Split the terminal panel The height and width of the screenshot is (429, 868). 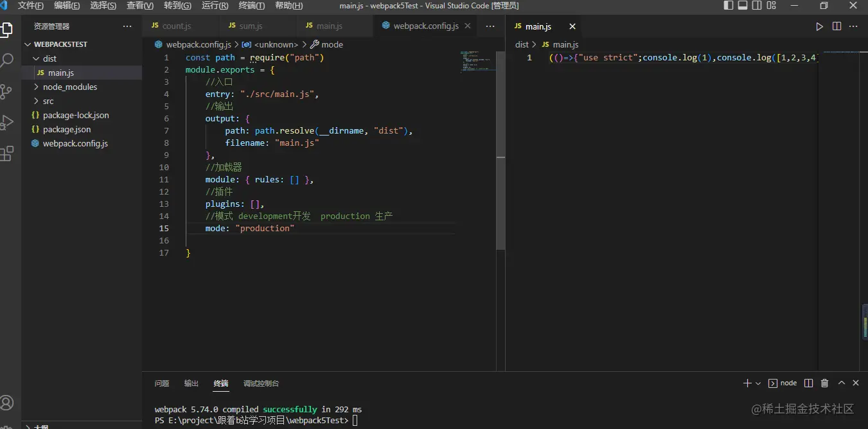coord(809,383)
